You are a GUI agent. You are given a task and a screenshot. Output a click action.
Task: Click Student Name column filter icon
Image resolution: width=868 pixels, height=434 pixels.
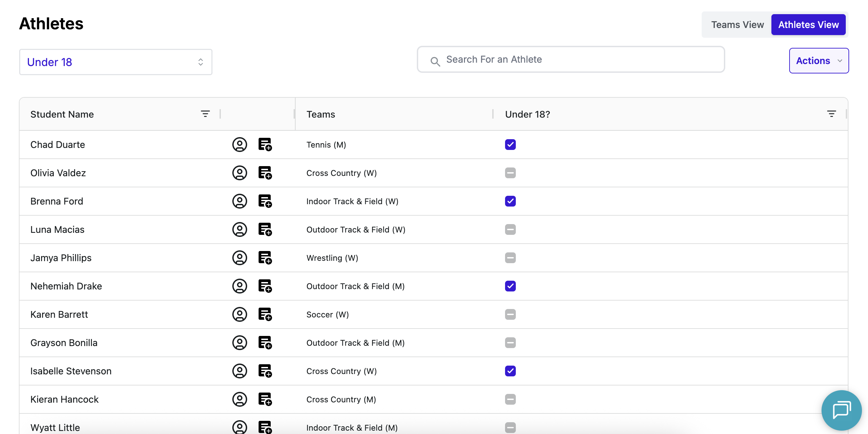click(x=205, y=114)
